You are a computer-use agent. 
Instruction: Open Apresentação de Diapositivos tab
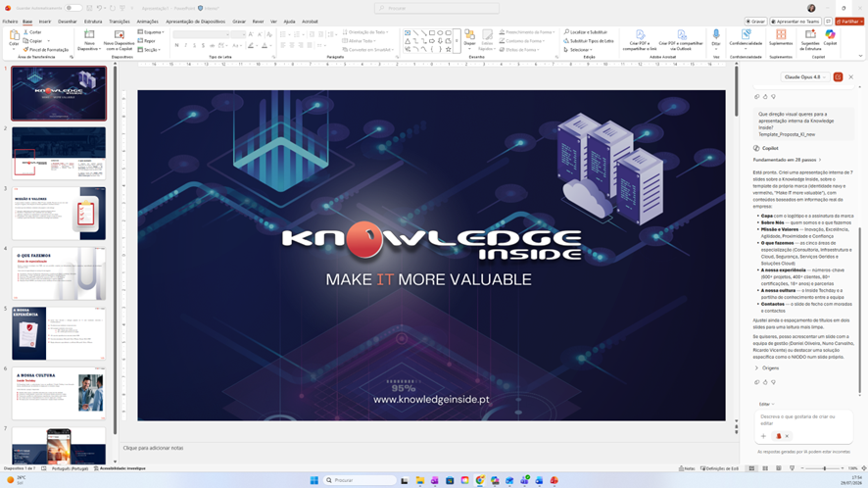coord(195,21)
